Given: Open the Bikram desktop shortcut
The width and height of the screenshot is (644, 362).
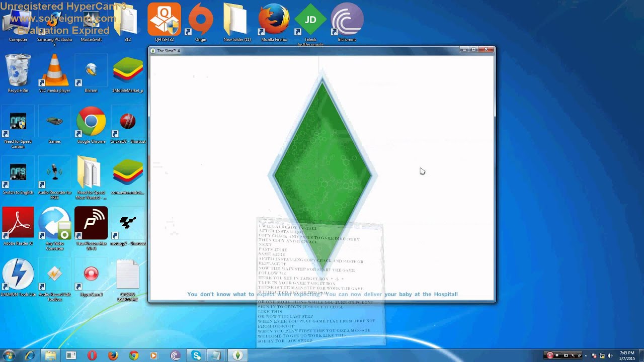Looking at the screenshot, I should click(91, 73).
